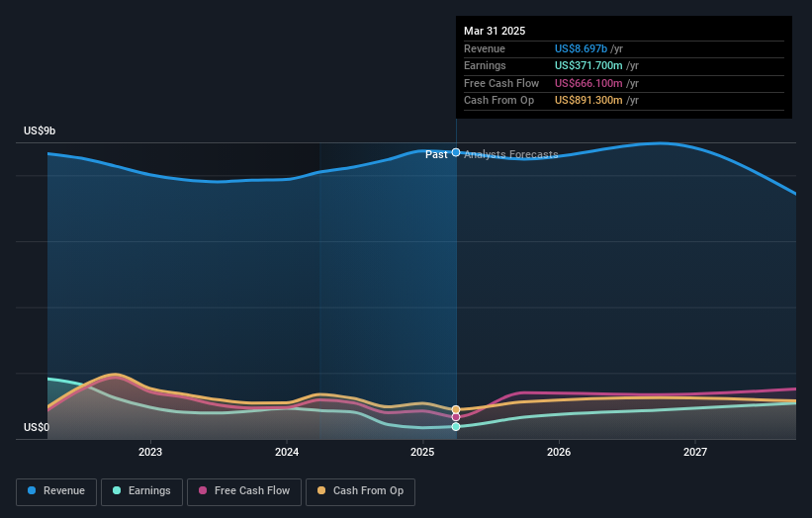Toggle the Cash From Op legend series
812x518 pixels.
click(360, 491)
